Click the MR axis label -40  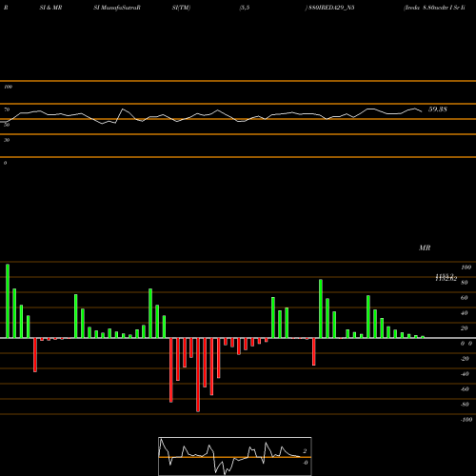[x=465, y=374]
